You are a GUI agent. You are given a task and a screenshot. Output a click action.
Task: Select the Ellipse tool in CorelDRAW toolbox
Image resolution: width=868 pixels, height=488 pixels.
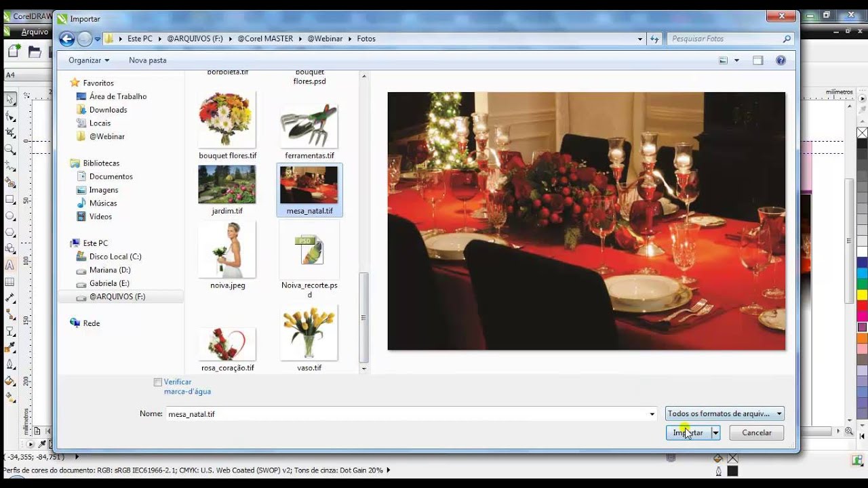10,216
